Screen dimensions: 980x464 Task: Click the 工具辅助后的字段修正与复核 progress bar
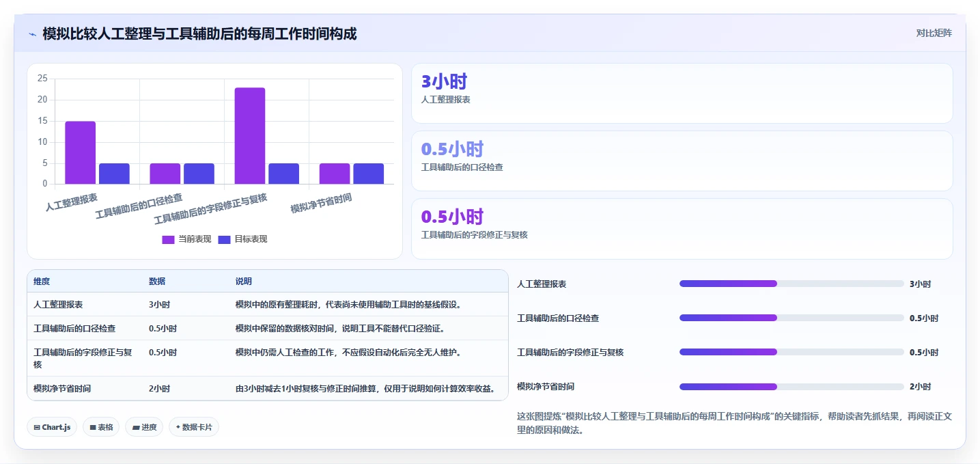(x=792, y=352)
